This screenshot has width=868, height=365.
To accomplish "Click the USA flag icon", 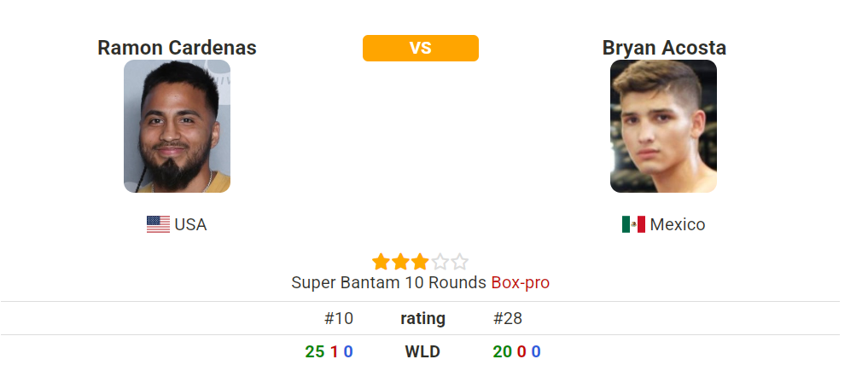I will coord(158,224).
